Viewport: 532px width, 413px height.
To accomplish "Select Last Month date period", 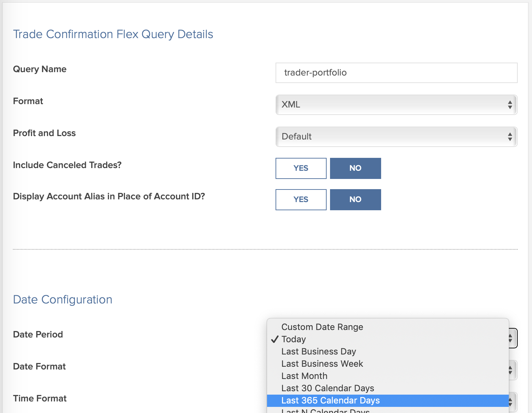I will click(304, 376).
